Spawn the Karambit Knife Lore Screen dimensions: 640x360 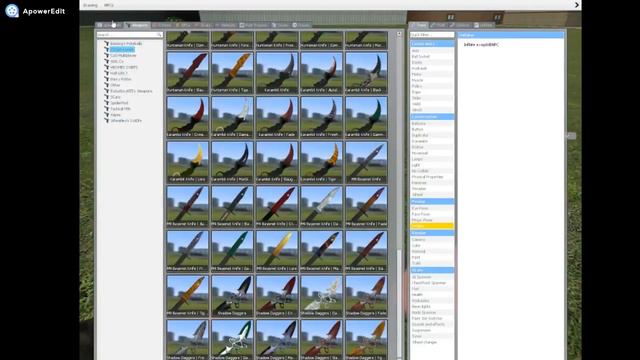click(187, 162)
